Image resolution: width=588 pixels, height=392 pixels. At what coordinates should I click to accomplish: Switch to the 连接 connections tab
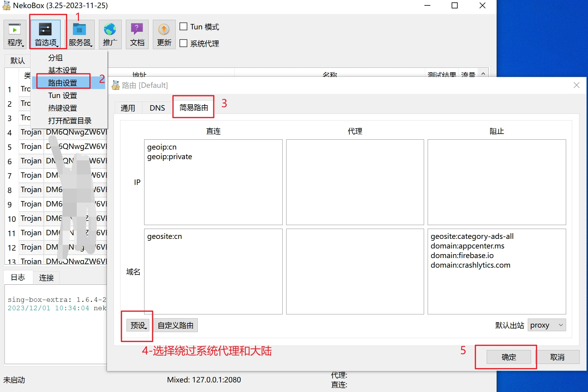click(x=46, y=278)
